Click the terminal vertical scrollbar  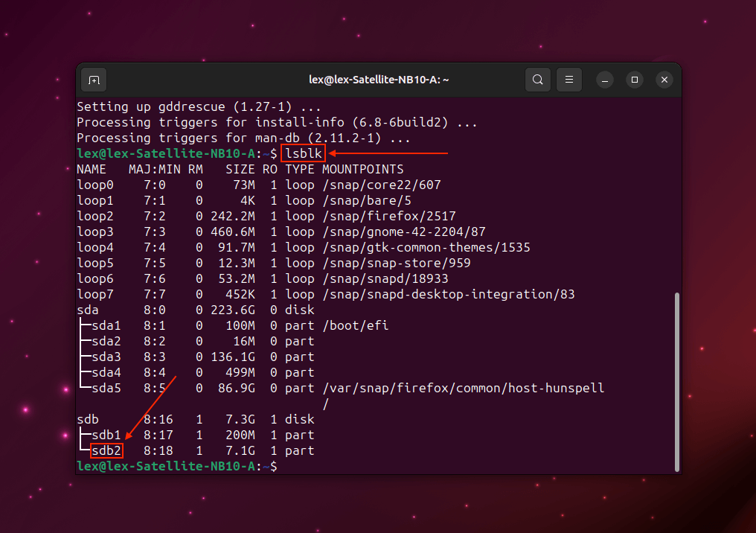(677, 382)
